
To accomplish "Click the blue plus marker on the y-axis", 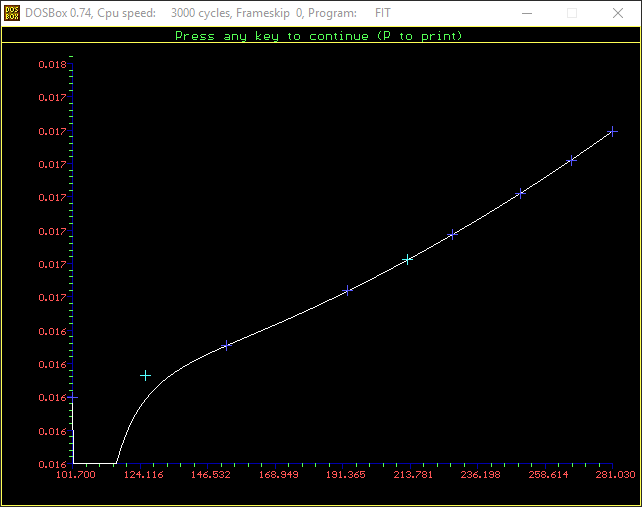I will pos(72,397).
